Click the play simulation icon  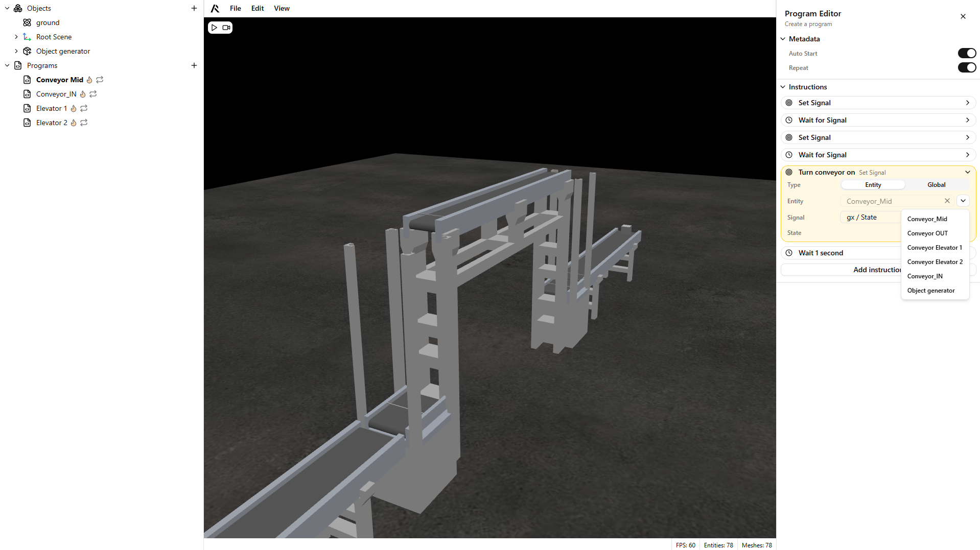[x=215, y=28]
